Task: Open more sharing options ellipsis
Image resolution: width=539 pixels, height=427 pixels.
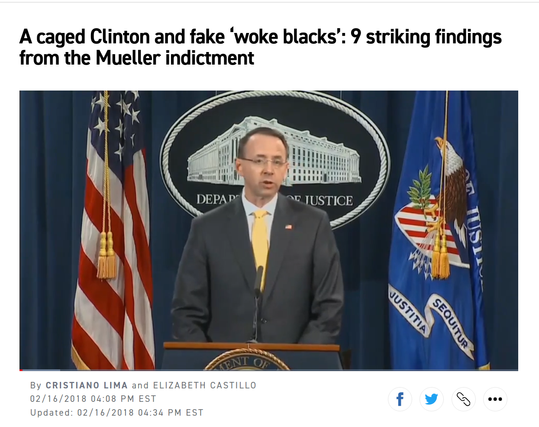Action: pos(495,399)
